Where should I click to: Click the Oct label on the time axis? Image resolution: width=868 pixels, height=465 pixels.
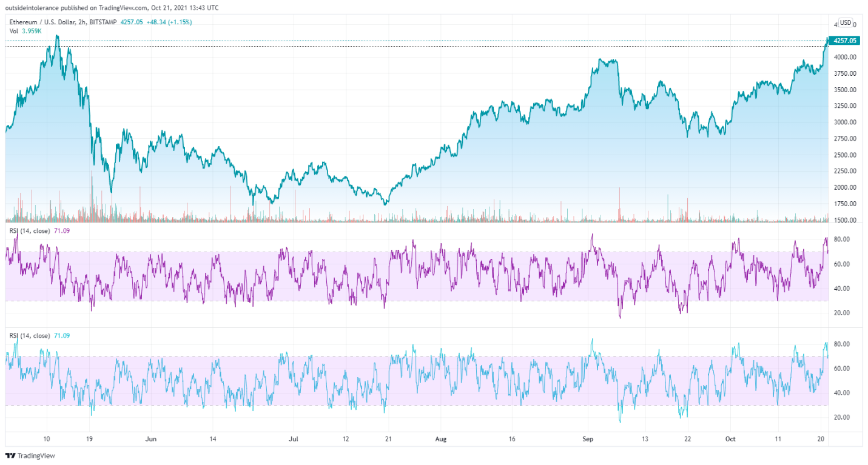[730, 438]
